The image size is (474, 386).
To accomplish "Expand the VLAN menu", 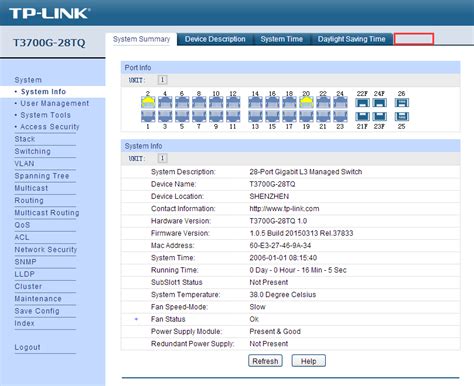I will coord(24,164).
